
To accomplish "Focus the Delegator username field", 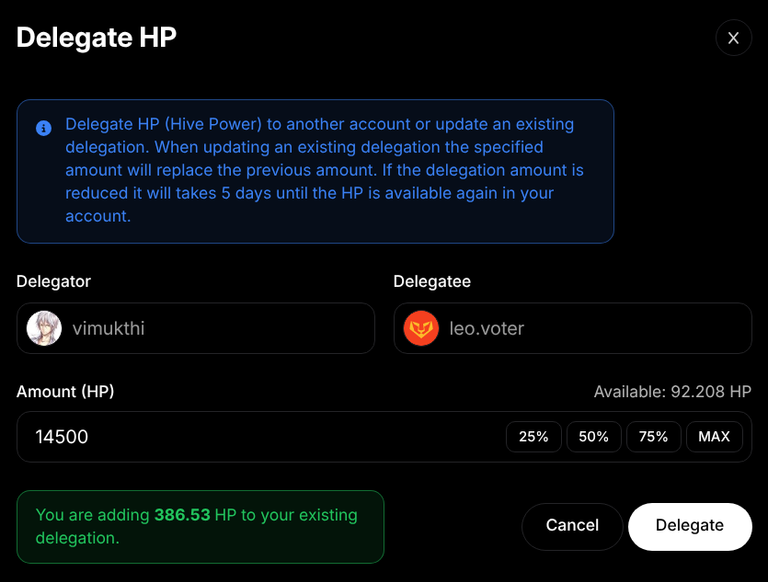I will pos(195,328).
